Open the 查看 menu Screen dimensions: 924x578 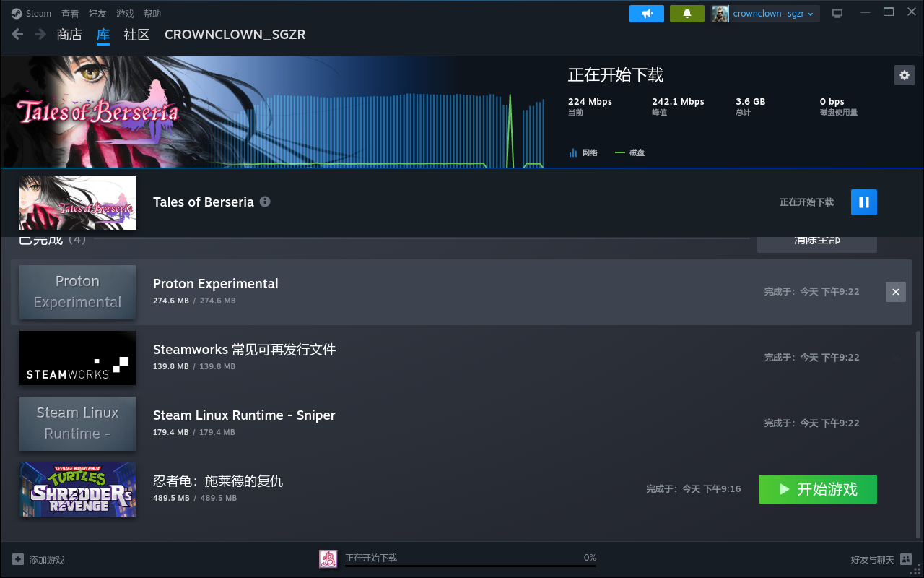(x=70, y=14)
